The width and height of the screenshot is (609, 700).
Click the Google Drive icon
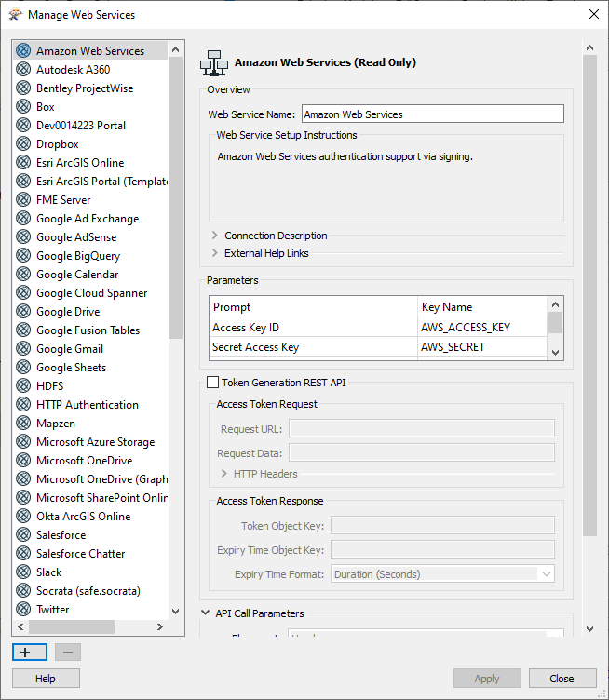tap(23, 312)
